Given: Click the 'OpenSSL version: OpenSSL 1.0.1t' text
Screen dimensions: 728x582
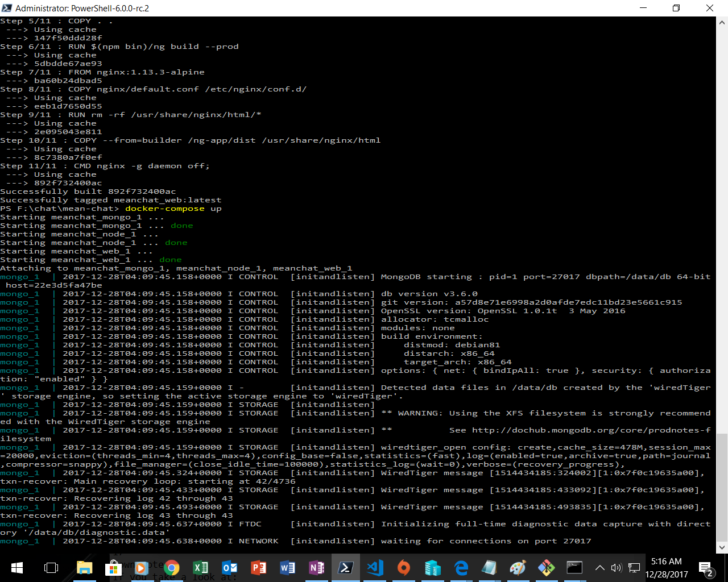Looking at the screenshot, I should pos(503,311).
